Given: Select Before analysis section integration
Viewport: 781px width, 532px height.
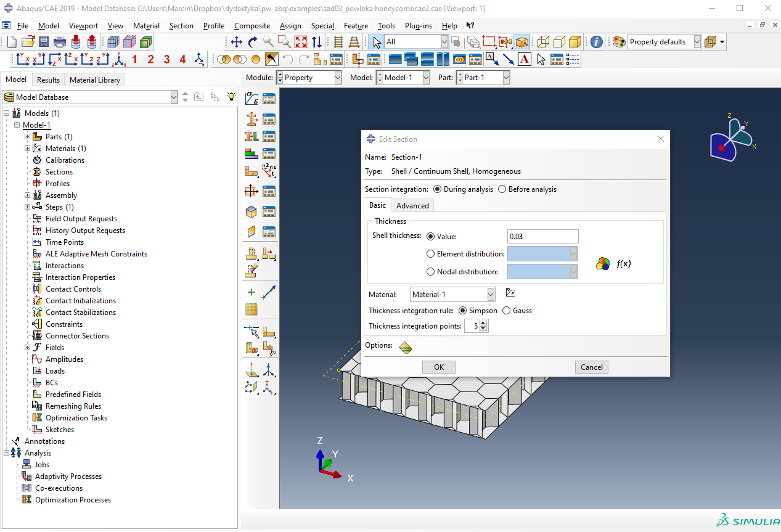Looking at the screenshot, I should [x=502, y=189].
